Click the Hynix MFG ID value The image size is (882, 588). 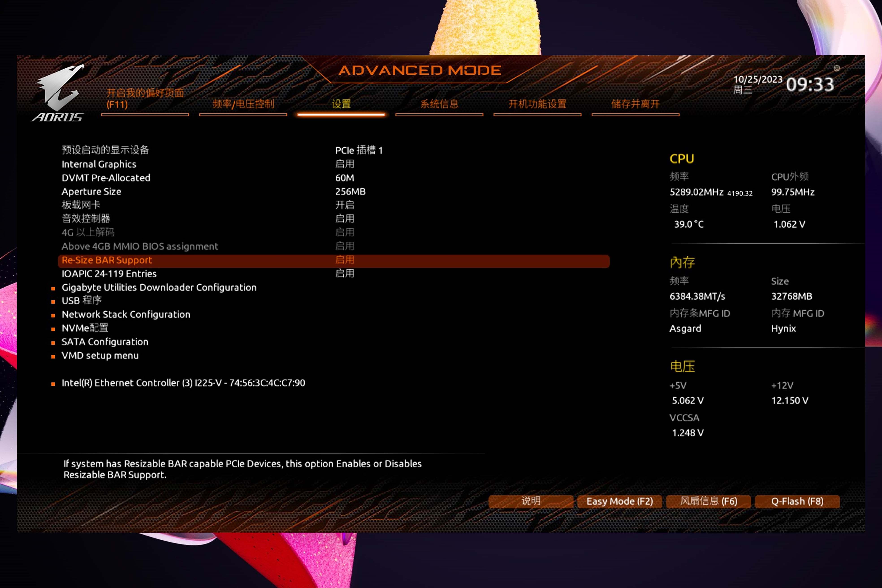(x=783, y=329)
